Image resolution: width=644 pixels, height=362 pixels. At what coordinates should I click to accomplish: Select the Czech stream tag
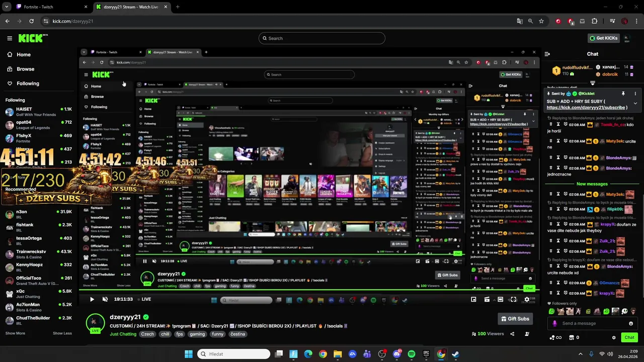[147, 334]
